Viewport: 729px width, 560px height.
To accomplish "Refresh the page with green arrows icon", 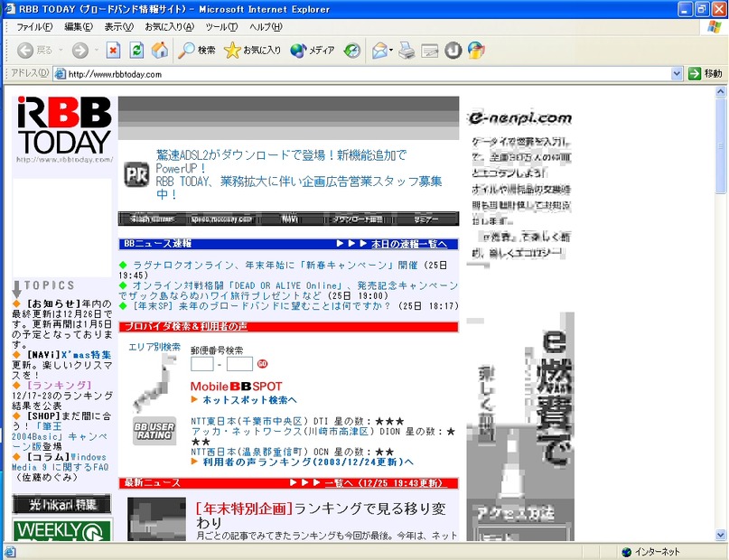I will pyautogui.click(x=136, y=51).
